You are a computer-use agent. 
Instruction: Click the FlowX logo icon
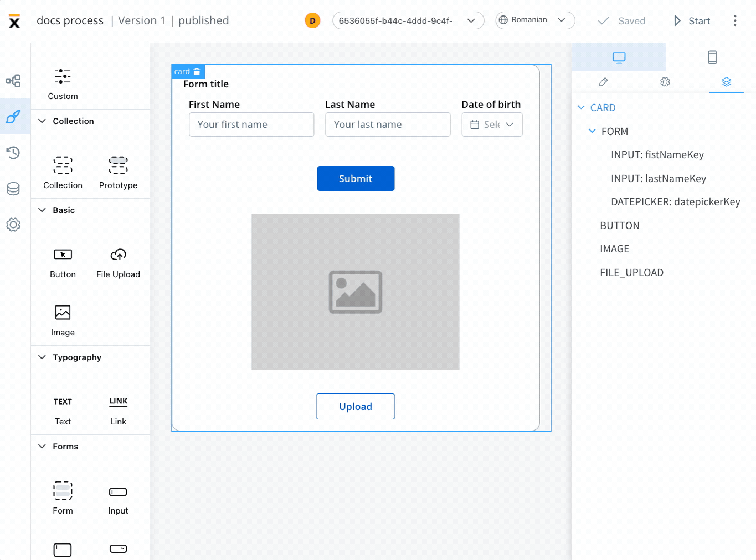pos(14,21)
